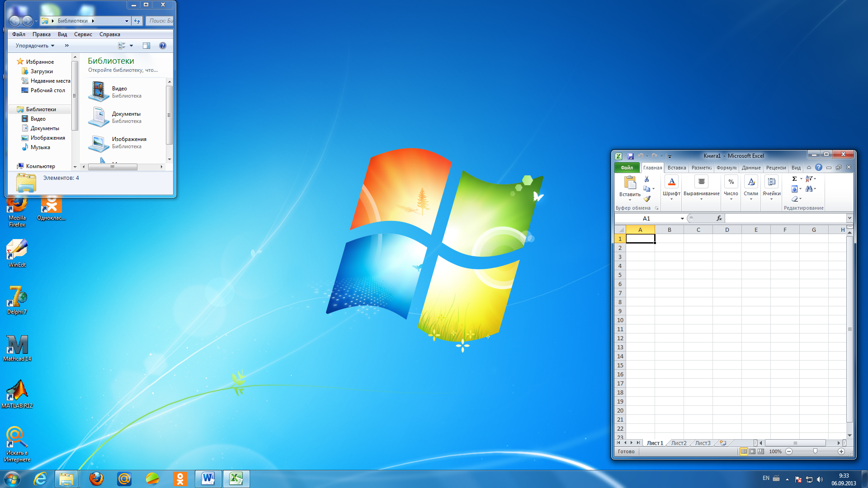
Task: Click the Excel zoom out minus button
Action: [789, 451]
